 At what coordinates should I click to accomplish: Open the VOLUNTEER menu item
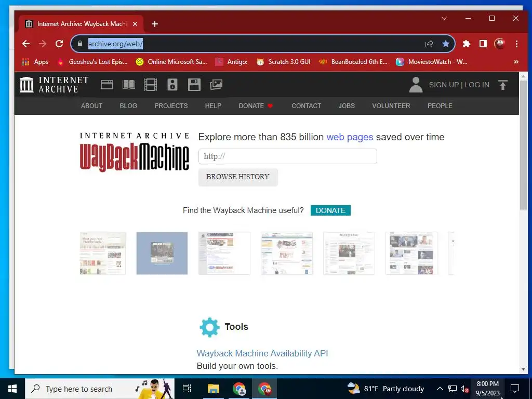tap(391, 106)
